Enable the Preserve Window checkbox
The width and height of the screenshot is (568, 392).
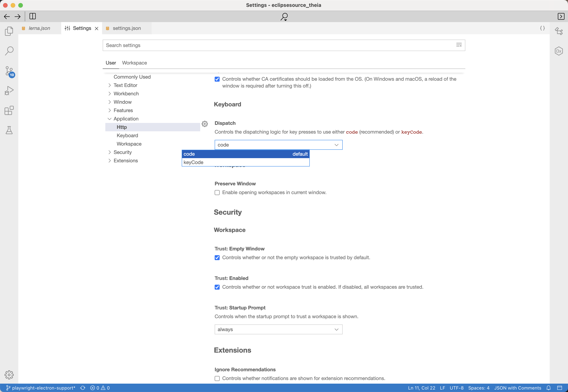point(217,193)
